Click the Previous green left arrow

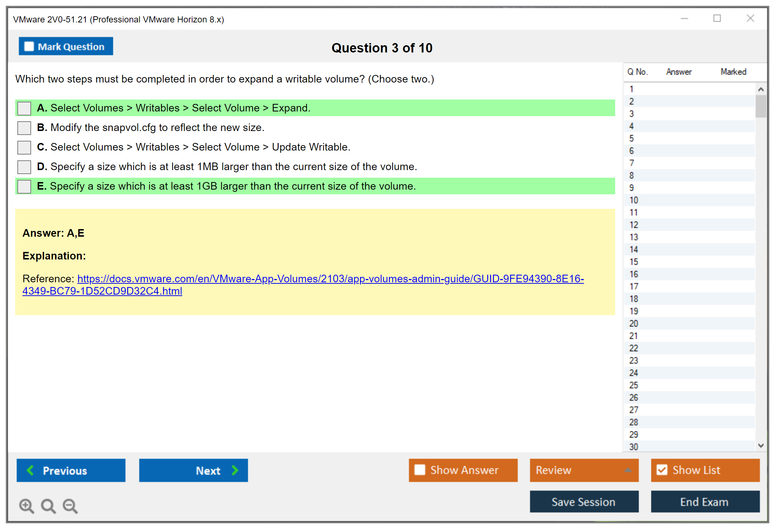30,470
